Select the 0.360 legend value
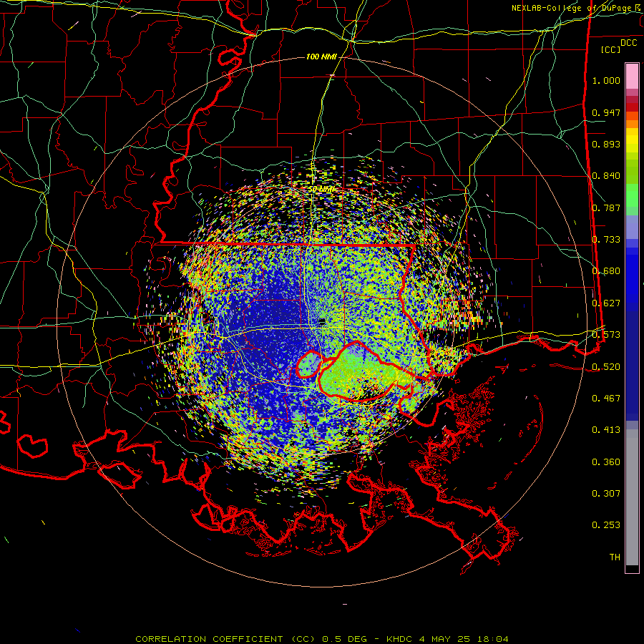The width and height of the screenshot is (644, 644). pyautogui.click(x=606, y=462)
